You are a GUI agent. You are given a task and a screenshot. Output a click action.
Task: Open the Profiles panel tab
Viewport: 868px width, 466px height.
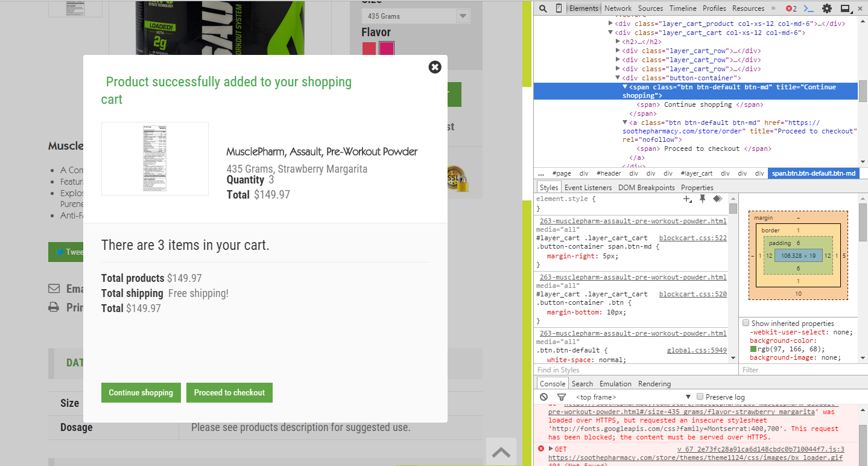(x=714, y=8)
